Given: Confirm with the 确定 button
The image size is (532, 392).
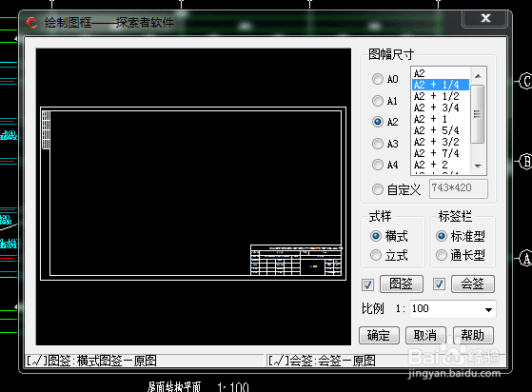Looking at the screenshot, I should click(379, 335).
